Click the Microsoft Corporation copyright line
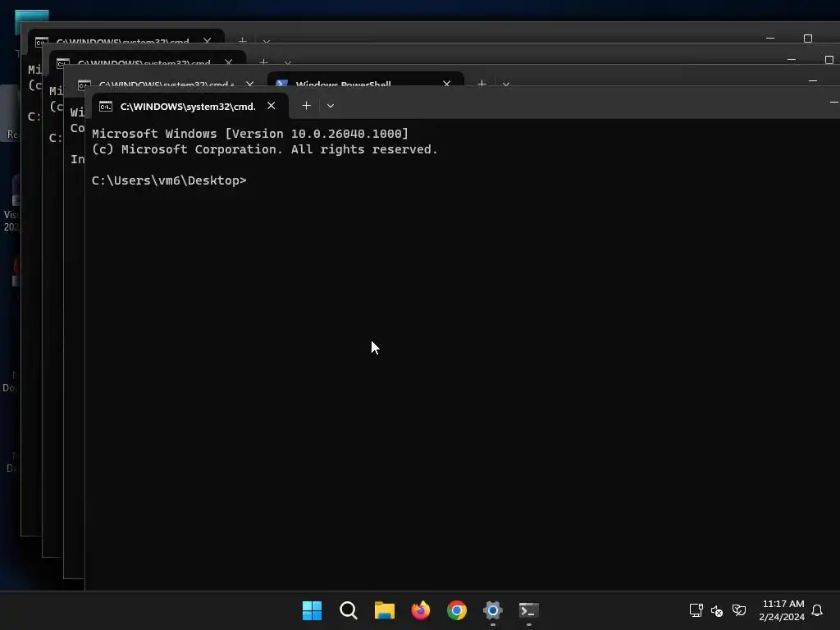The image size is (840, 630). coord(265,149)
